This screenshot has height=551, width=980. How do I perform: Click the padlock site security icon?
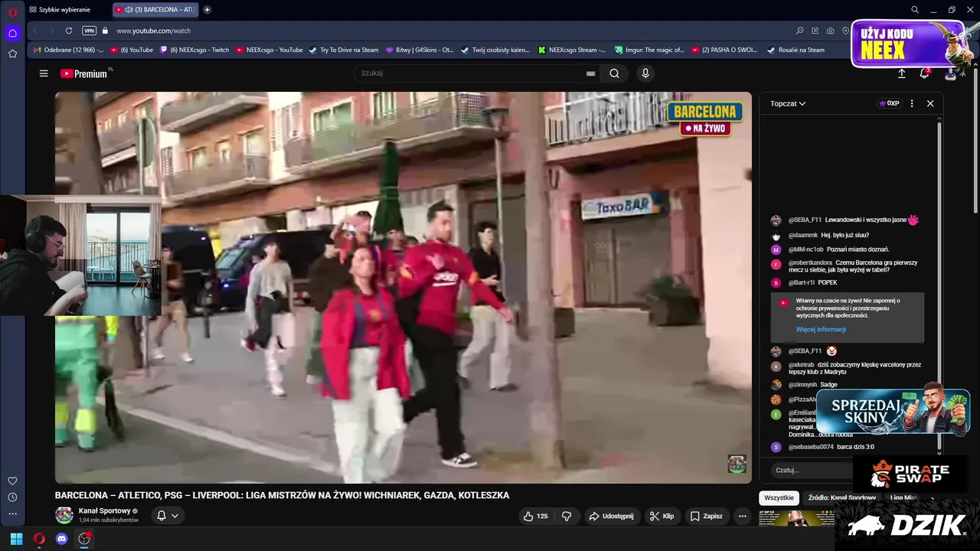[x=106, y=31]
